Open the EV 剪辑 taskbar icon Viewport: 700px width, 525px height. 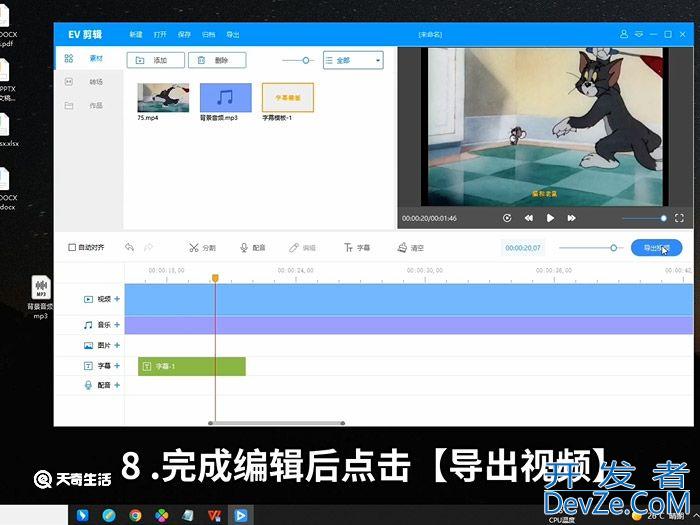241,515
